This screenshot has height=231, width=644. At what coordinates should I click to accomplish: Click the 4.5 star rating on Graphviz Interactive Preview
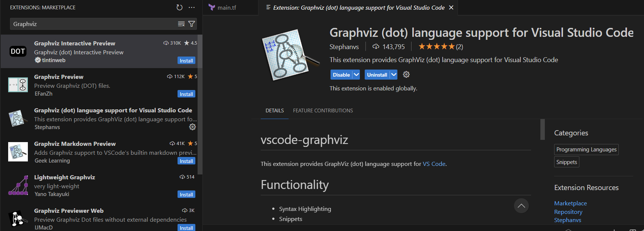tap(191, 43)
